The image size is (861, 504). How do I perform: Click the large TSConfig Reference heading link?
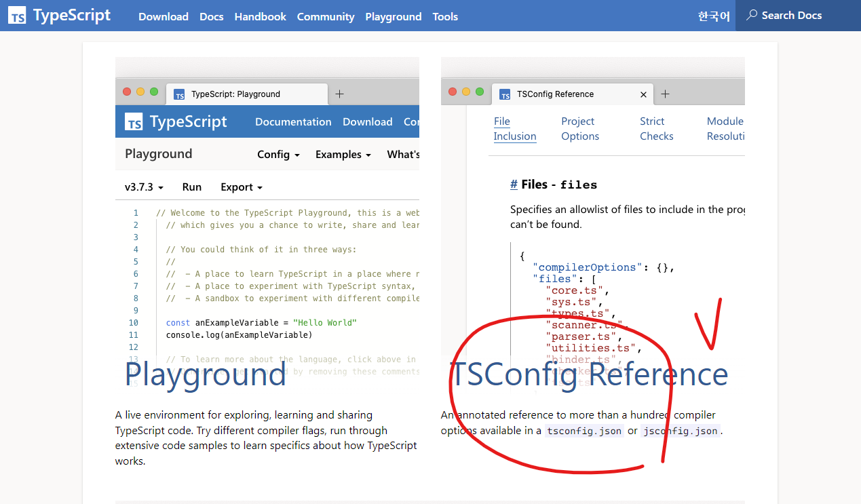(x=589, y=374)
